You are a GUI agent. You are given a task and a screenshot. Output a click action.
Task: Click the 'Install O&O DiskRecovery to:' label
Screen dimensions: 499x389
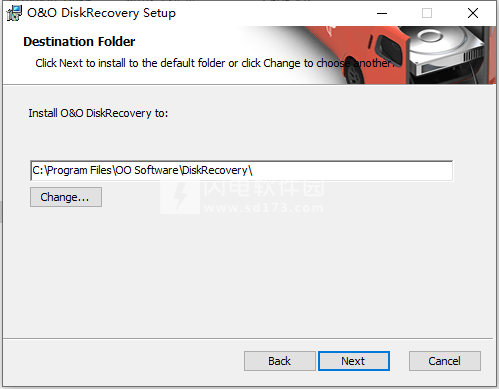pyautogui.click(x=98, y=113)
